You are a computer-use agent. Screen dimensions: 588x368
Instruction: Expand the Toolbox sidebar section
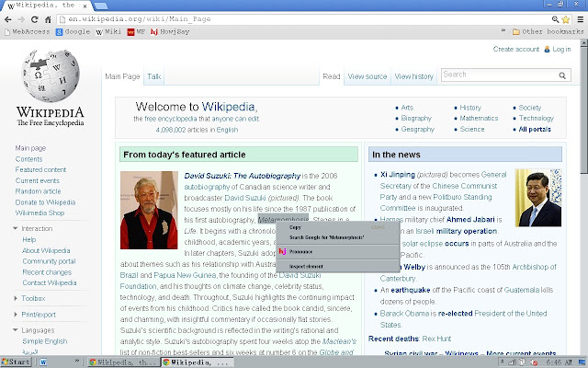[15, 298]
